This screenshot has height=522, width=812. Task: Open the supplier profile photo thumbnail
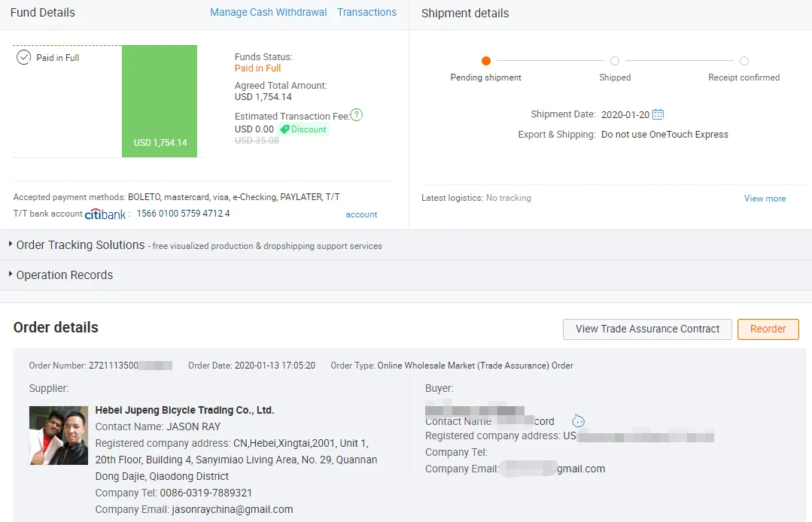[59, 436]
